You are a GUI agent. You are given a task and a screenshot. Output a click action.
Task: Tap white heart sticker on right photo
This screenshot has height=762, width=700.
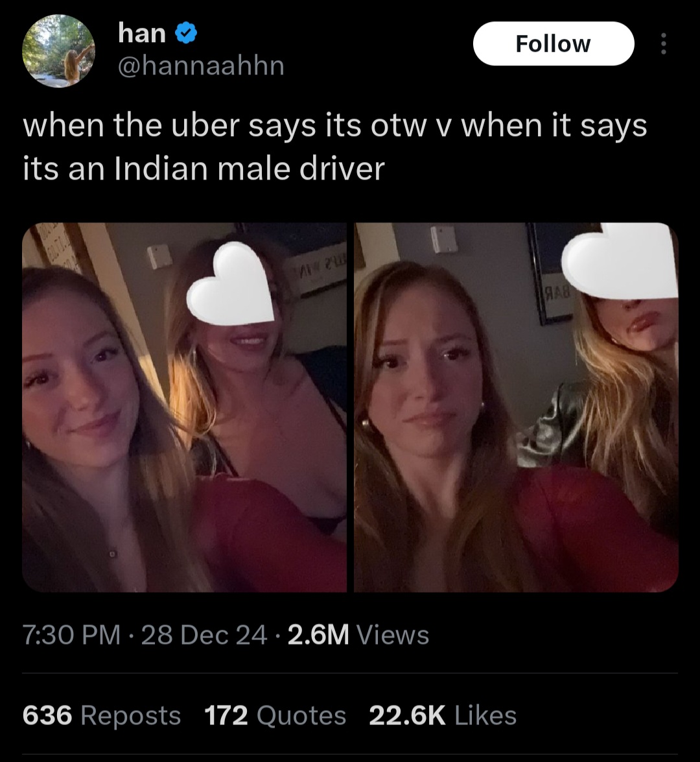(x=620, y=261)
